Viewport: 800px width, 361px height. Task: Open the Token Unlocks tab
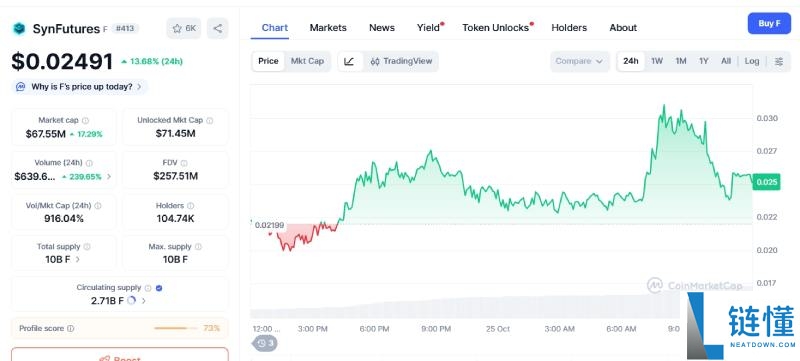click(496, 28)
